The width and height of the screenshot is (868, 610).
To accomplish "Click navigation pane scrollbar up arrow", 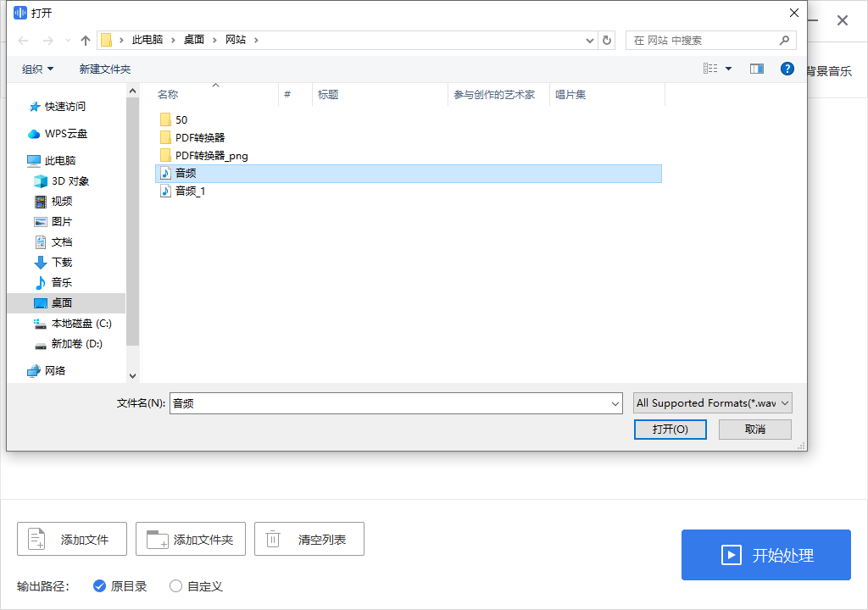I will (132, 91).
